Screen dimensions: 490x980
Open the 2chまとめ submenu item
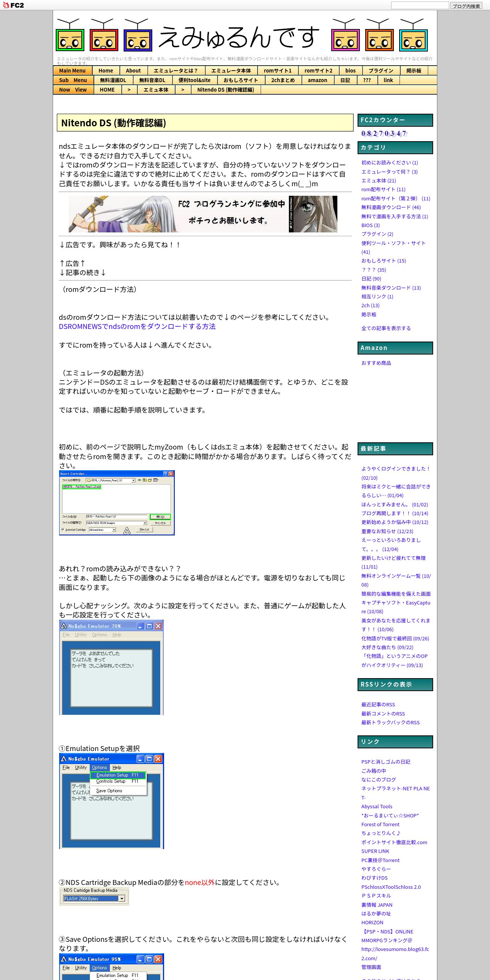[283, 80]
